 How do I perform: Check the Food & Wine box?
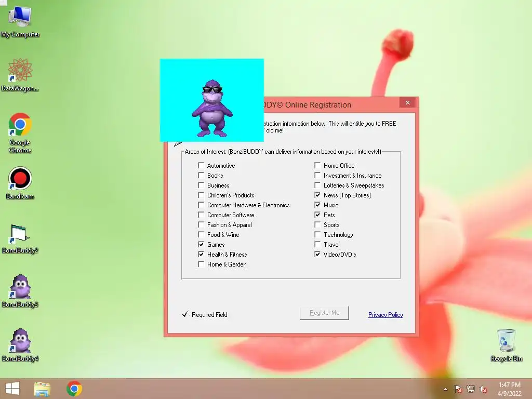(201, 234)
